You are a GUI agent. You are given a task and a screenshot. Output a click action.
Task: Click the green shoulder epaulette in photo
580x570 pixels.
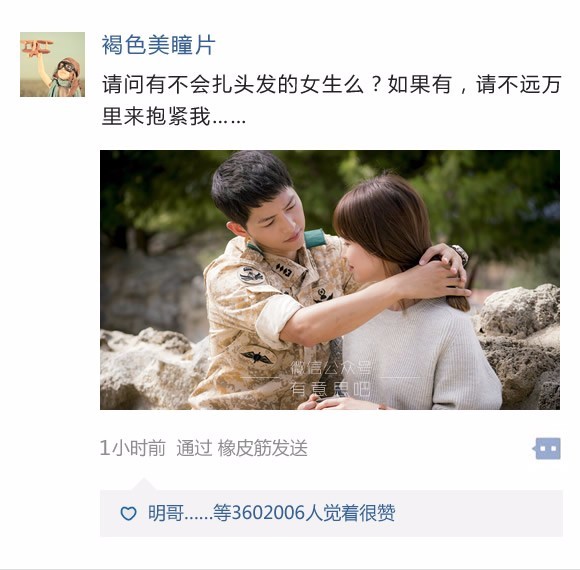pos(315,238)
